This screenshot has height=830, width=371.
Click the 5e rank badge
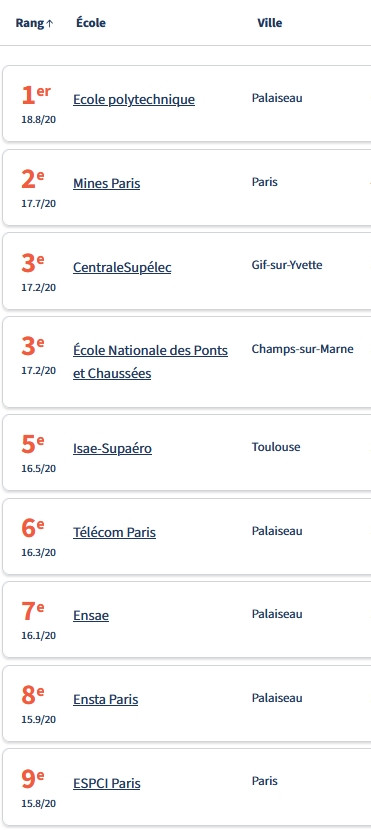coord(33,444)
